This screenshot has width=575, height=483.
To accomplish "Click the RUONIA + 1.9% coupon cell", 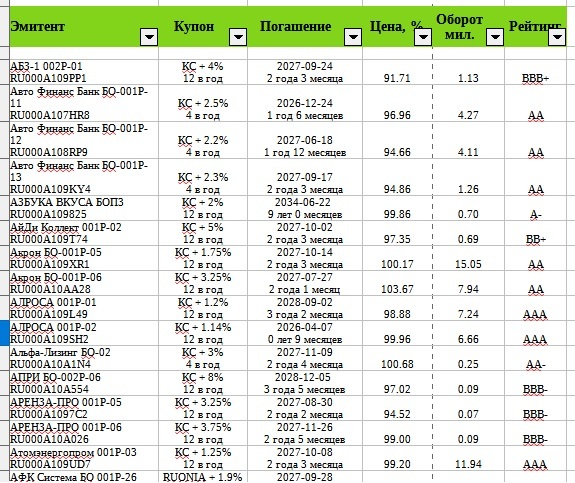I will [203, 477].
